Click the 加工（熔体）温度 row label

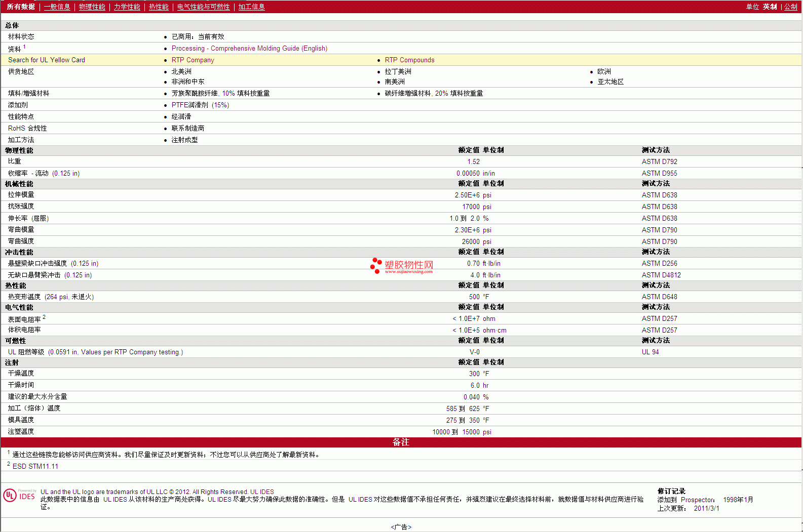[34, 408]
